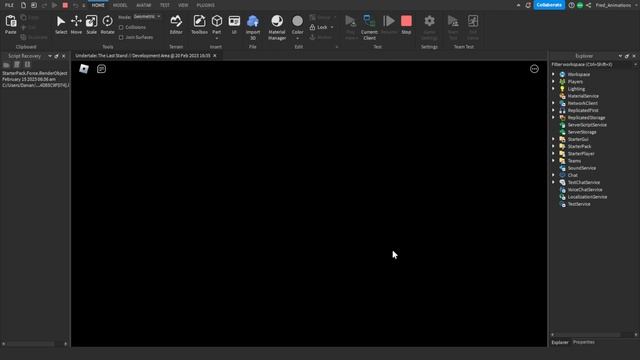Select MaterialService in Explorer
This screenshot has width=640, height=360.
(x=583, y=96)
